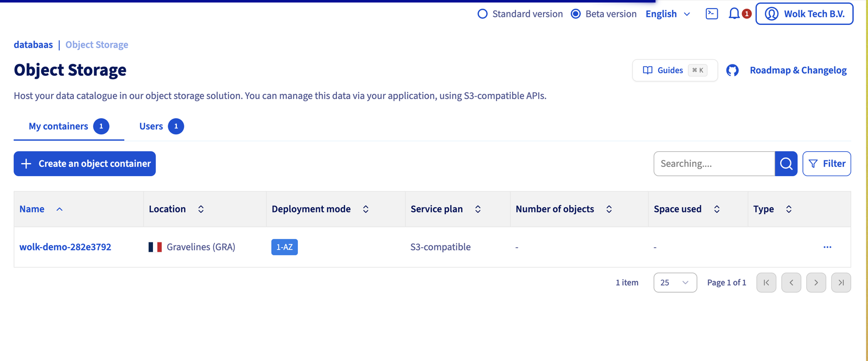This screenshot has width=868, height=361.
Task: Open the Guides button
Action: pos(675,70)
